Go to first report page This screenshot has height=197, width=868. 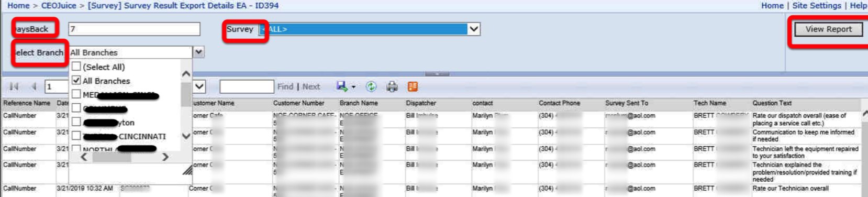[14, 86]
